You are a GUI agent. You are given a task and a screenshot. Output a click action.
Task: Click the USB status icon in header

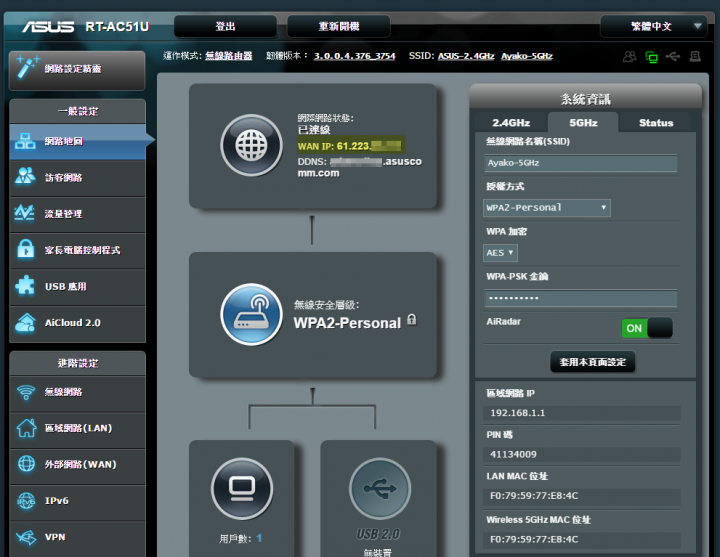point(673,56)
